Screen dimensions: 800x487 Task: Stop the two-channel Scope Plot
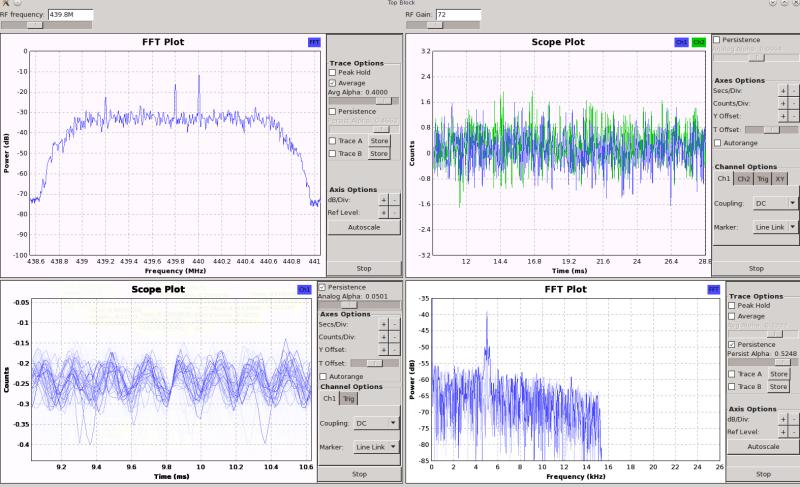(756, 269)
